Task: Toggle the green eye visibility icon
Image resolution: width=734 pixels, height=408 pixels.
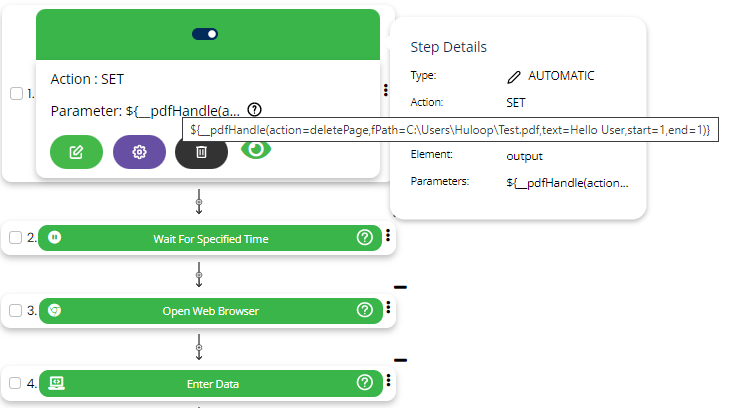Action: click(x=258, y=149)
